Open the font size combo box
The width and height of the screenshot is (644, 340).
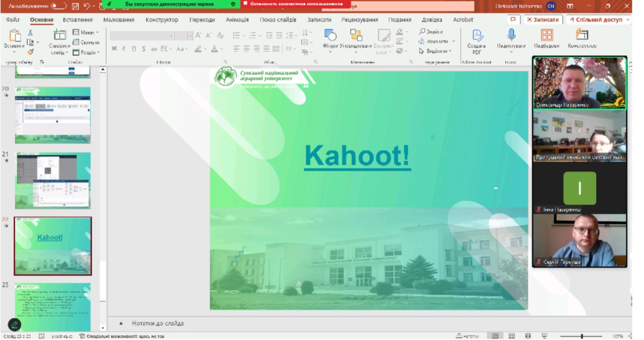click(184, 35)
